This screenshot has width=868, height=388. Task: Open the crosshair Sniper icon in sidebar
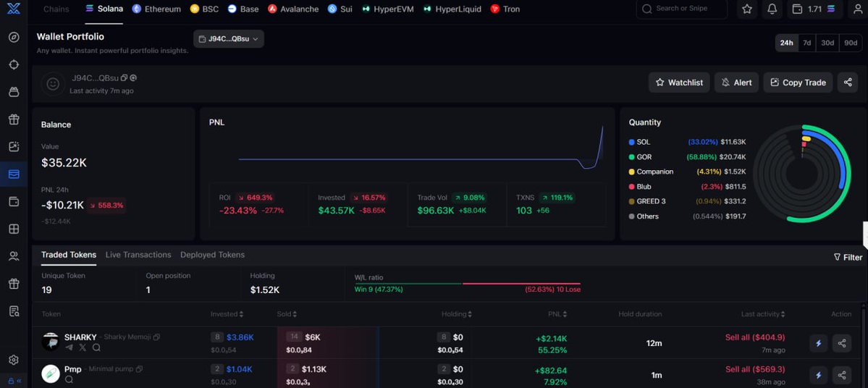(14, 64)
